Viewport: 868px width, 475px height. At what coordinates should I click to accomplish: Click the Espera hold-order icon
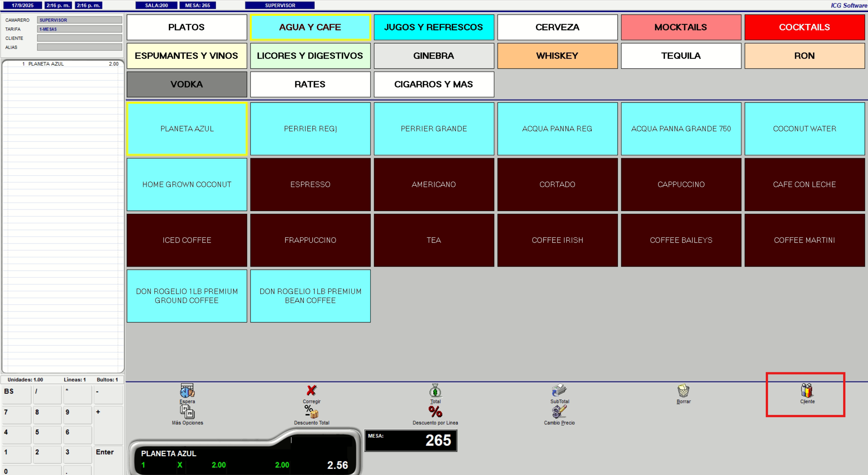pyautogui.click(x=187, y=391)
